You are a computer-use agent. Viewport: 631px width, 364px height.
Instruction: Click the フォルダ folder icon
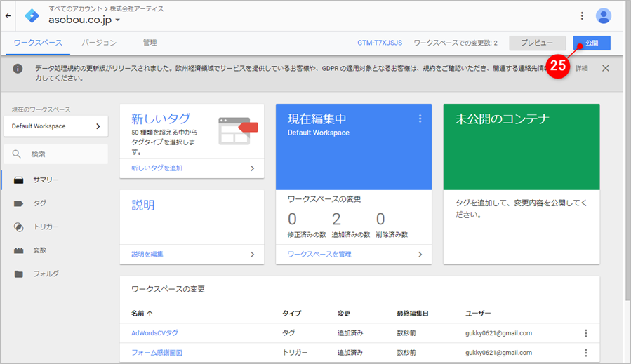[18, 274]
